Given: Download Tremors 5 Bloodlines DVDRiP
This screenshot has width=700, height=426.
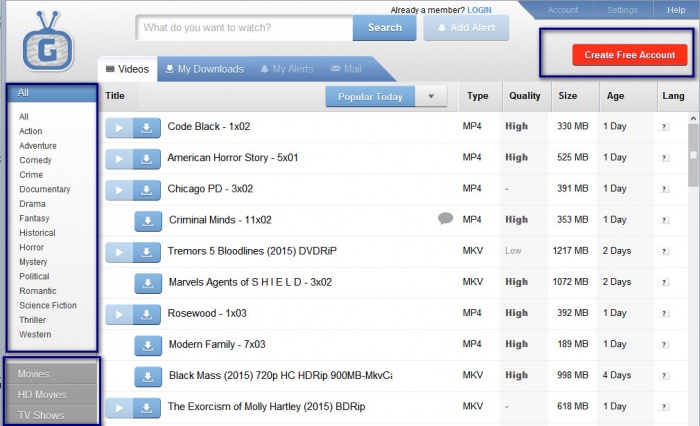Looking at the screenshot, I should click(146, 253).
